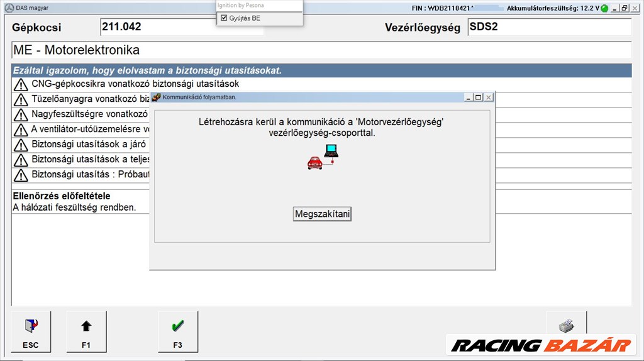The height and width of the screenshot is (361, 644).
Task: Select the 'Nagyfeszültségre vonatkozó' safety row
Action: (81, 114)
